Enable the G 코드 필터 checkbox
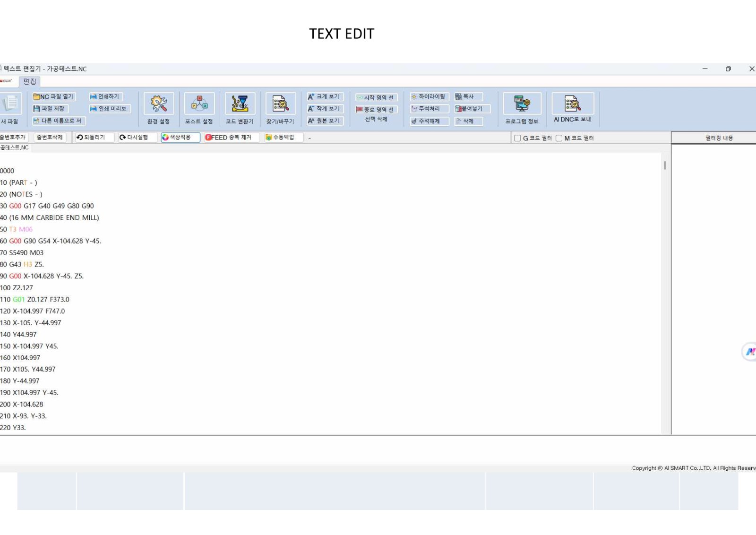The height and width of the screenshot is (535, 756). pyautogui.click(x=517, y=138)
